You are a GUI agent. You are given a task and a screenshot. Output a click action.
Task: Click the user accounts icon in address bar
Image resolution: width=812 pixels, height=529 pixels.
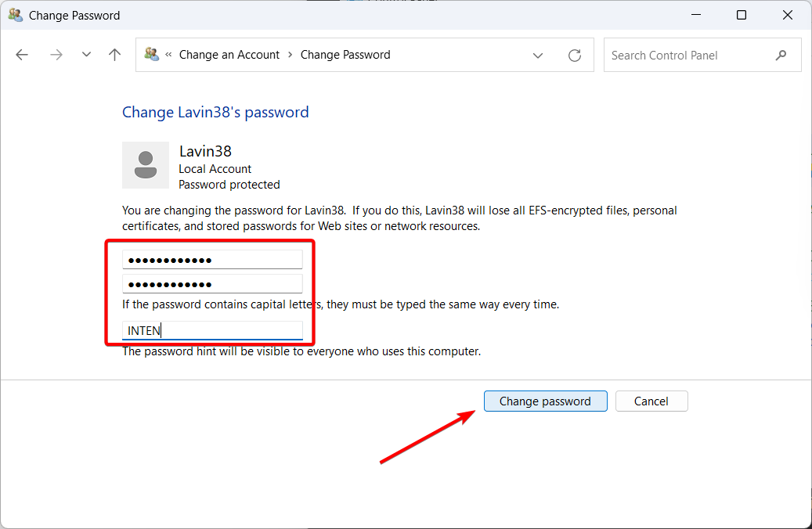(x=152, y=54)
